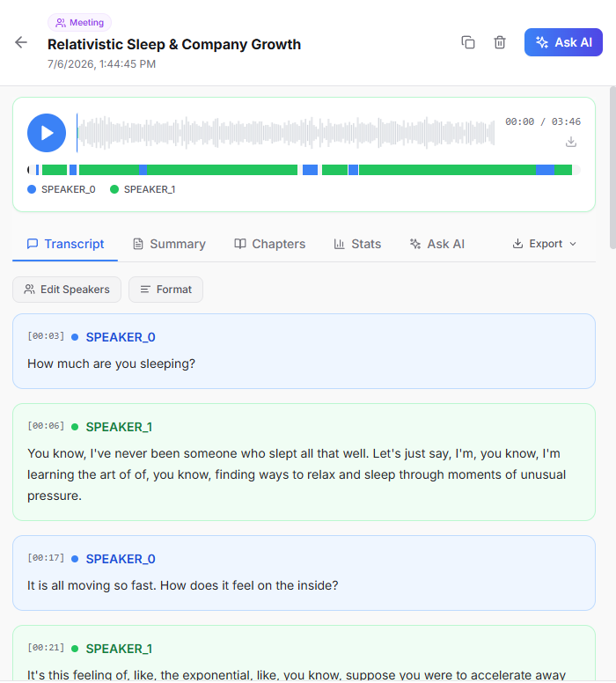This screenshot has height=683, width=616.
Task: Click the vertical scrollbar thumb
Action: pos(612,168)
